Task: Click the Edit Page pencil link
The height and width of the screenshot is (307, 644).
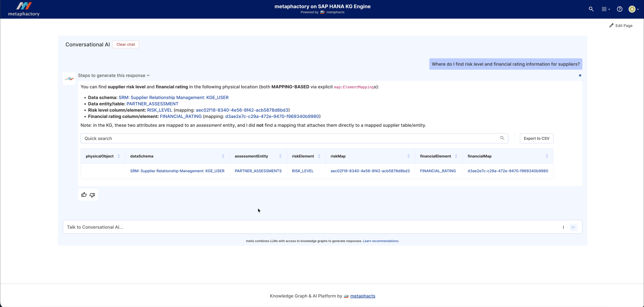Action: [x=621, y=25]
